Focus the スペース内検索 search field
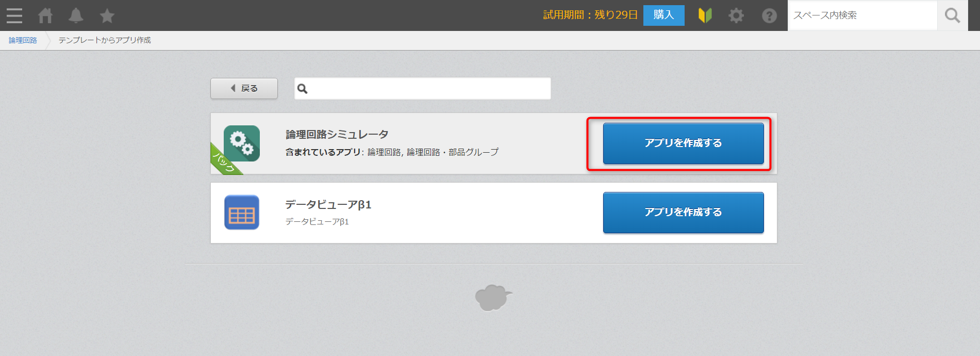The width and height of the screenshot is (980, 356). coord(862,15)
